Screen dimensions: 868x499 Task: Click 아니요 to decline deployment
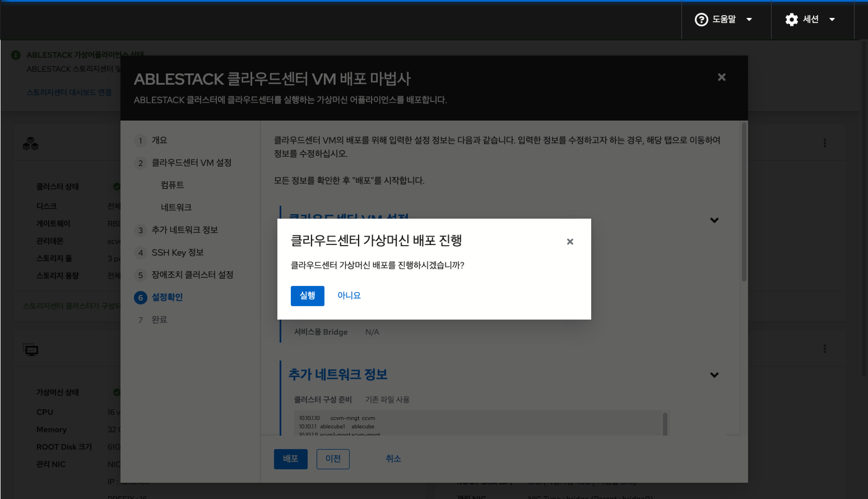349,295
